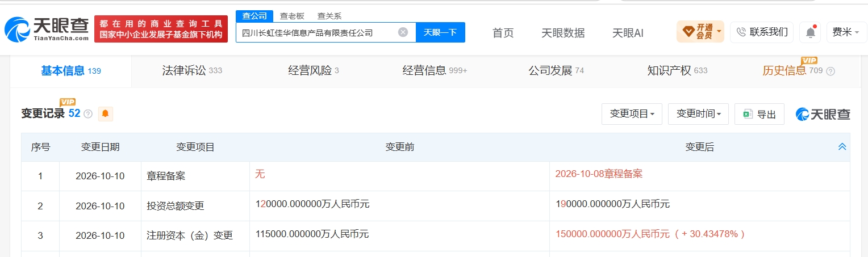Go to 首页 in the top navigation

click(x=503, y=33)
